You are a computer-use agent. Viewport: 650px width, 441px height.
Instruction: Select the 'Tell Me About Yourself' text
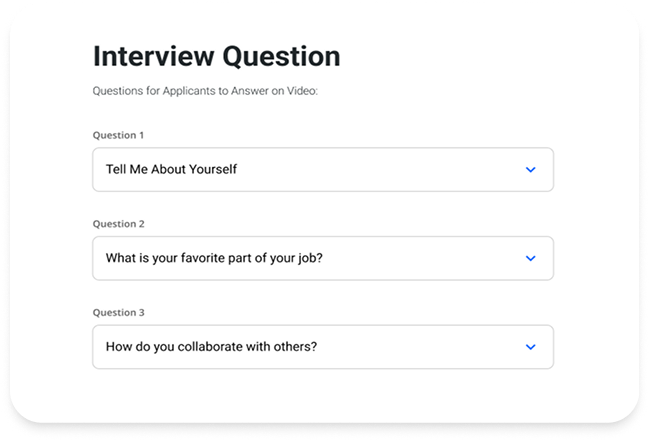pos(171,170)
